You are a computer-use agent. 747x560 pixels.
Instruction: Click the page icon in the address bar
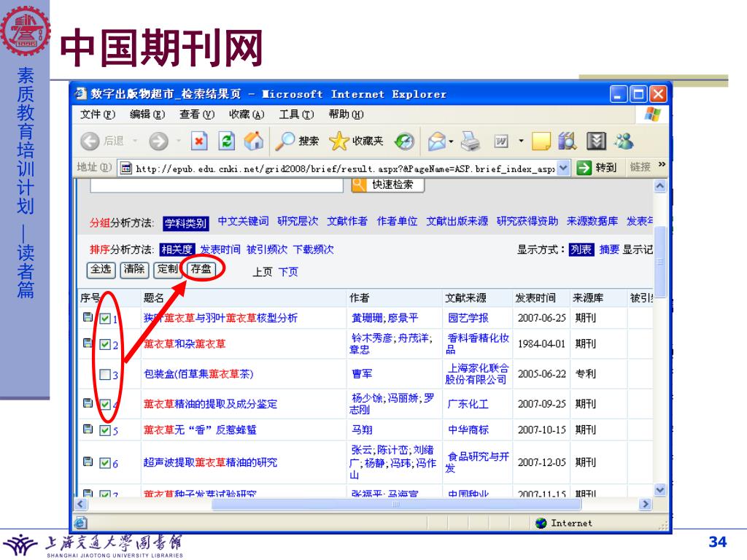[125, 168]
